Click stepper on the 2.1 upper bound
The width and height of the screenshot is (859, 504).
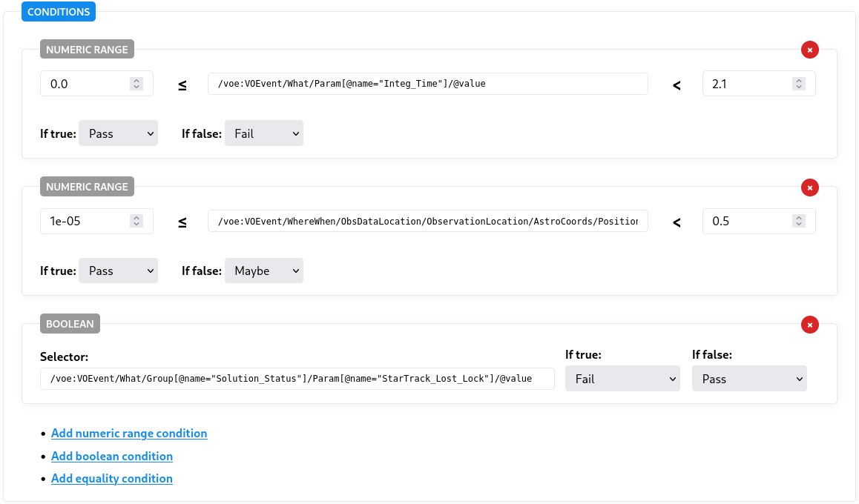[798, 84]
